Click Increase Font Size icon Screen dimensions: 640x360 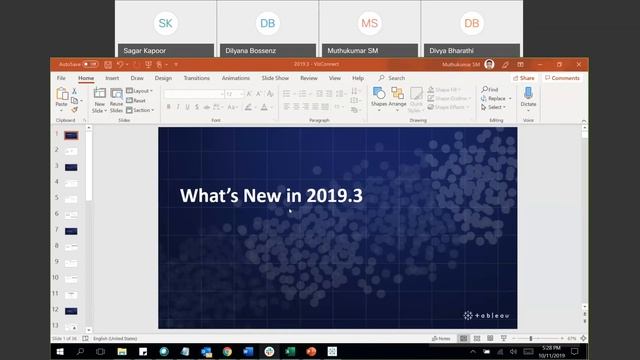click(x=249, y=94)
